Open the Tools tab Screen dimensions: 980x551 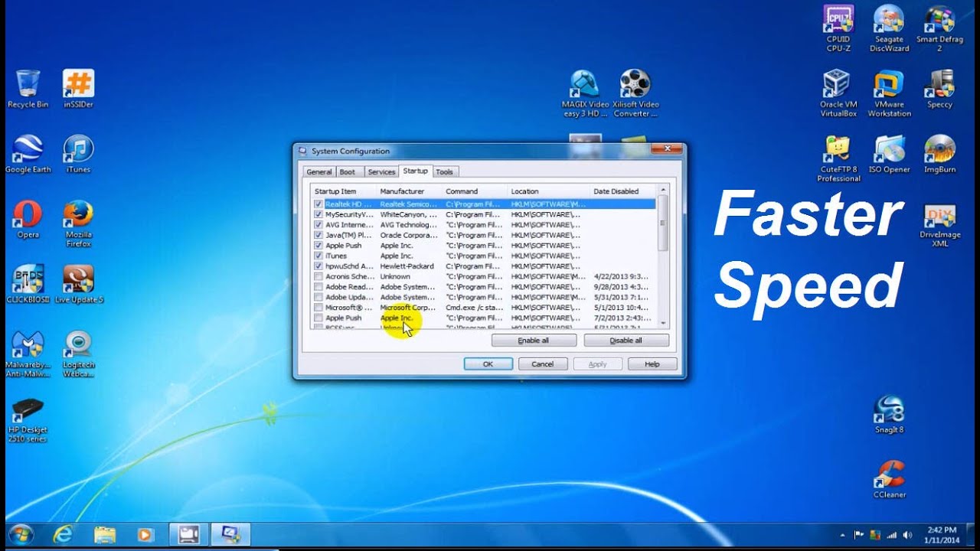(x=445, y=172)
